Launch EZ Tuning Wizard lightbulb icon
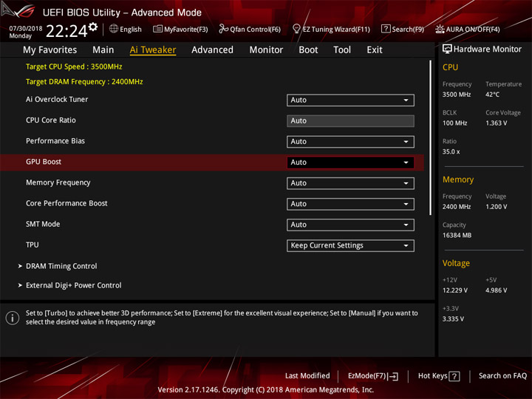Image resolution: width=532 pixels, height=399 pixels. [296, 29]
